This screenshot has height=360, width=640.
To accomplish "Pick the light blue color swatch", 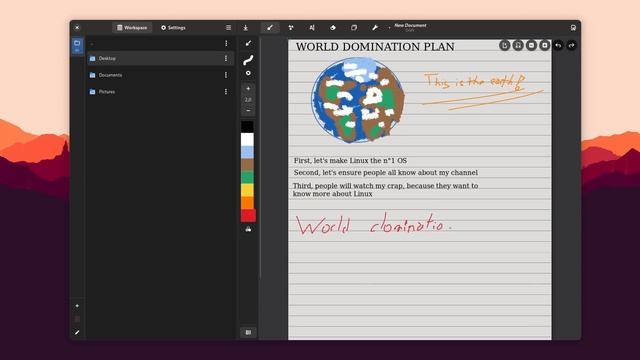I will coord(247,152).
